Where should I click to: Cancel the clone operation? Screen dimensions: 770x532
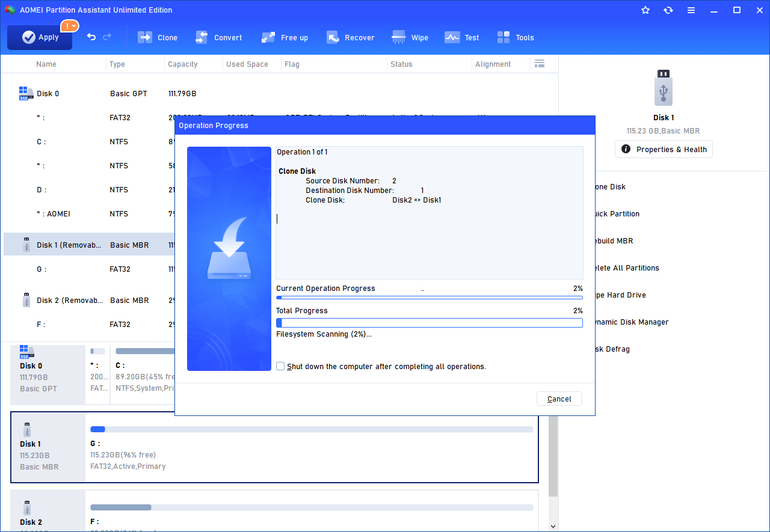point(559,399)
